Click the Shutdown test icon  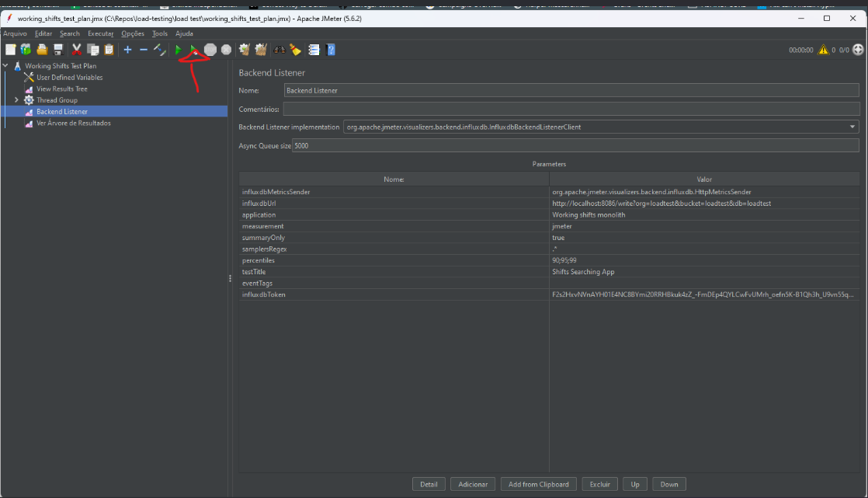click(227, 50)
